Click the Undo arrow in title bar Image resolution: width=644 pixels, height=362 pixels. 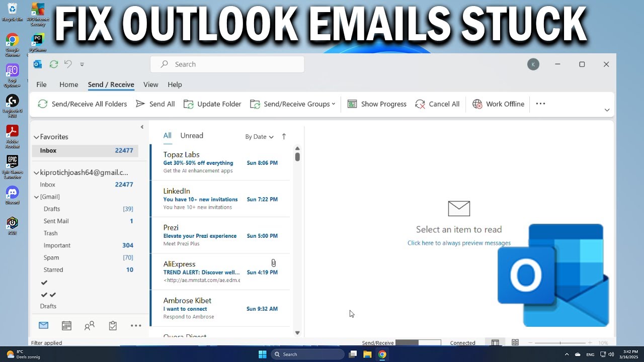click(x=68, y=64)
